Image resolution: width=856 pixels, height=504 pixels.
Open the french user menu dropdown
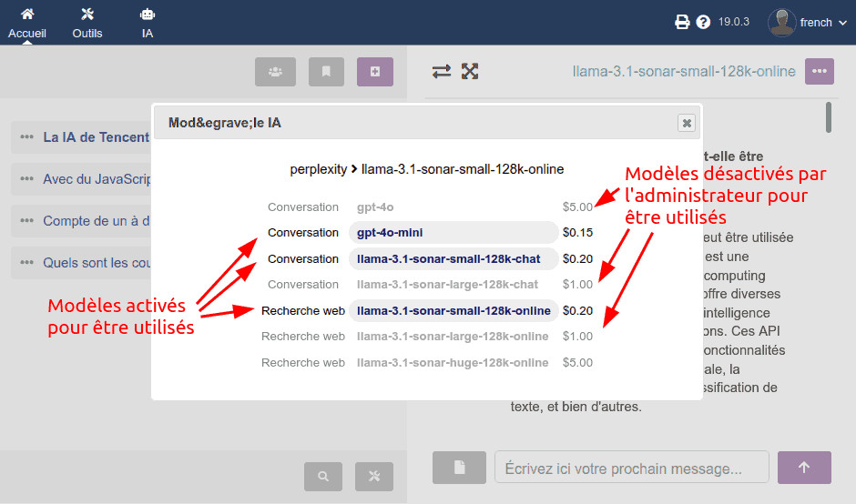[x=823, y=23]
